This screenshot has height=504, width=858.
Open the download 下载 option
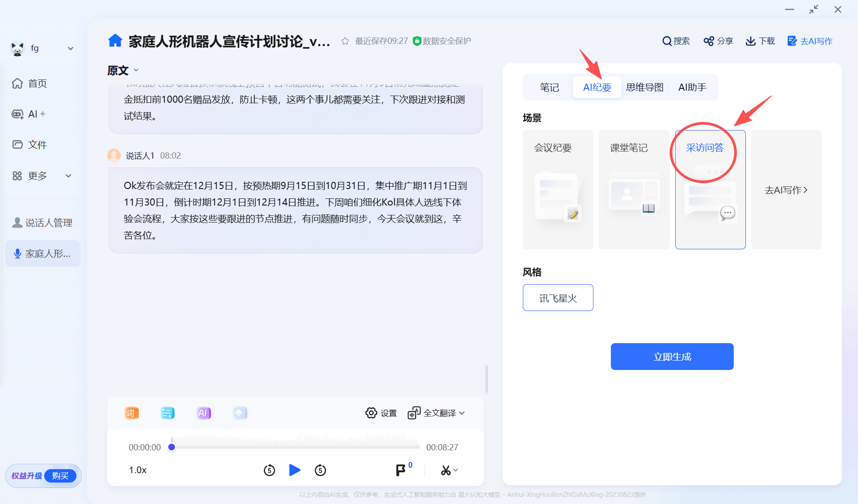coord(760,41)
